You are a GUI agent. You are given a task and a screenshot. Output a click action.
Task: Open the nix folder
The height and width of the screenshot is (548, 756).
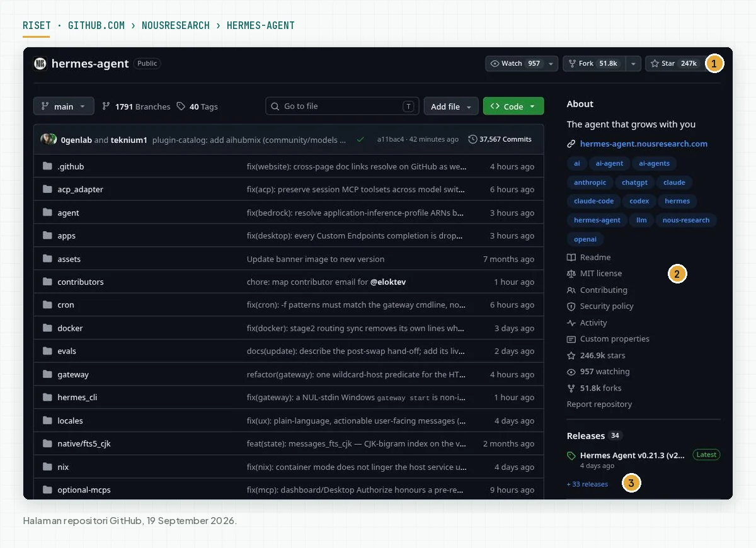[63, 467]
